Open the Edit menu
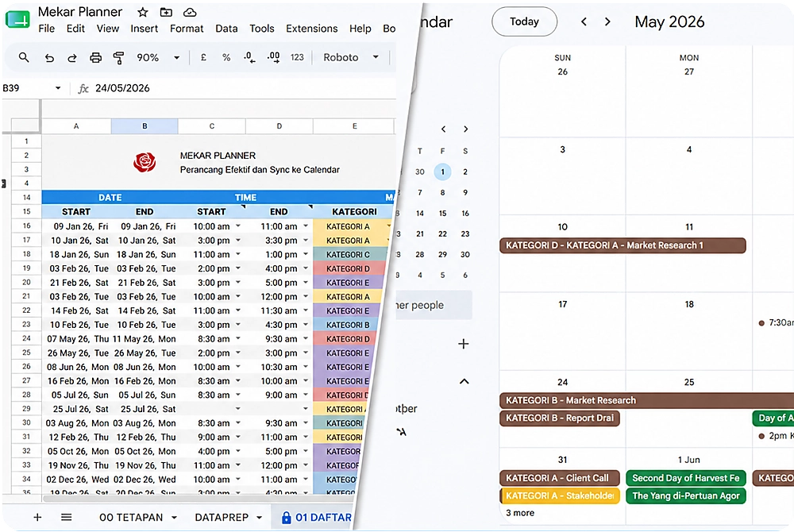The height and width of the screenshot is (532, 794). [75, 29]
